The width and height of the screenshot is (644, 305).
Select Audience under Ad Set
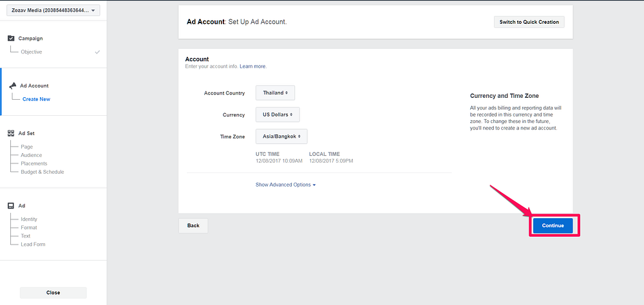31,155
